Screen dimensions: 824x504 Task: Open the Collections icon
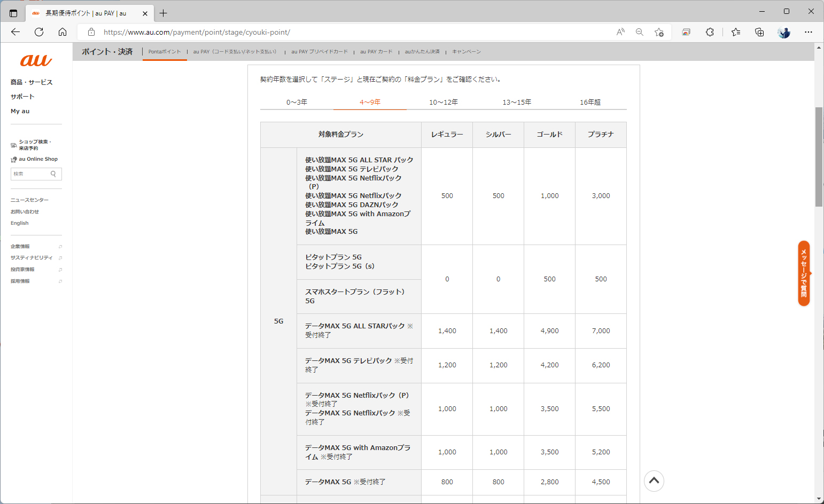759,32
